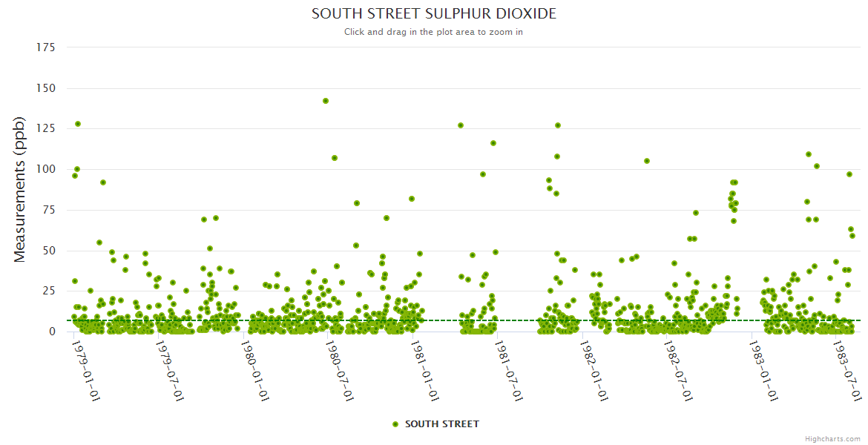The width and height of the screenshot is (868, 445).
Task: Toggle the SOUTH STREET series legend label
Action: pyautogui.click(x=441, y=424)
